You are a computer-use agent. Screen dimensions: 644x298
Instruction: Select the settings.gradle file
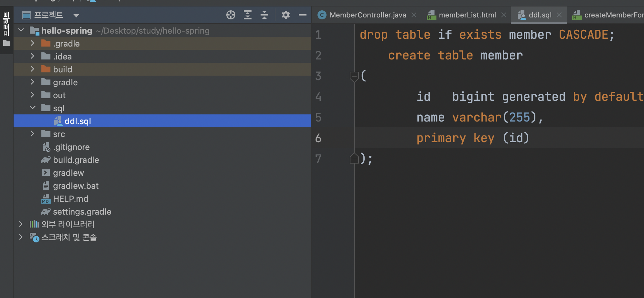click(x=162, y=211)
